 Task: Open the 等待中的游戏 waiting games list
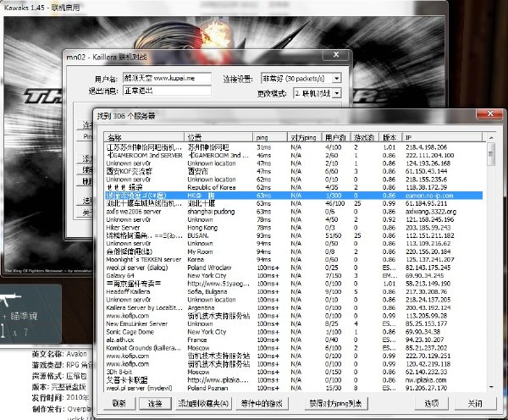point(262,403)
